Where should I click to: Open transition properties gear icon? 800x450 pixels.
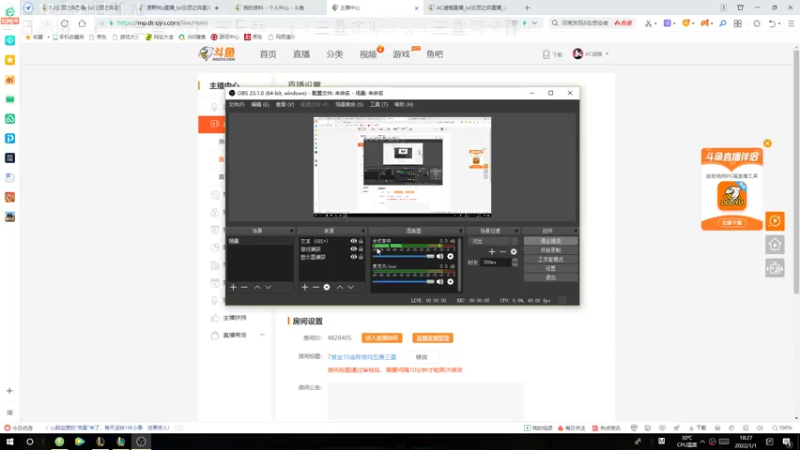tap(514, 252)
